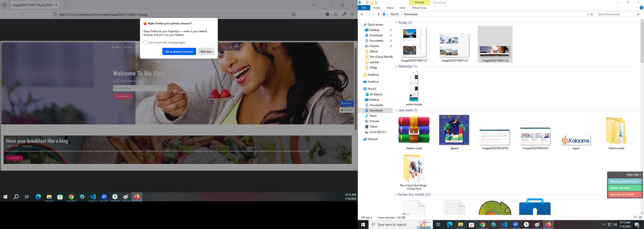Image resolution: width=644 pixels, height=229 pixels.
Task: Collapse the Today (3) group
Action: [396, 23]
